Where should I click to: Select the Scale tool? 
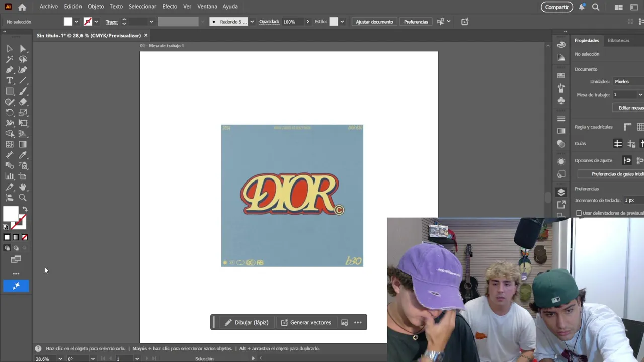point(23,113)
